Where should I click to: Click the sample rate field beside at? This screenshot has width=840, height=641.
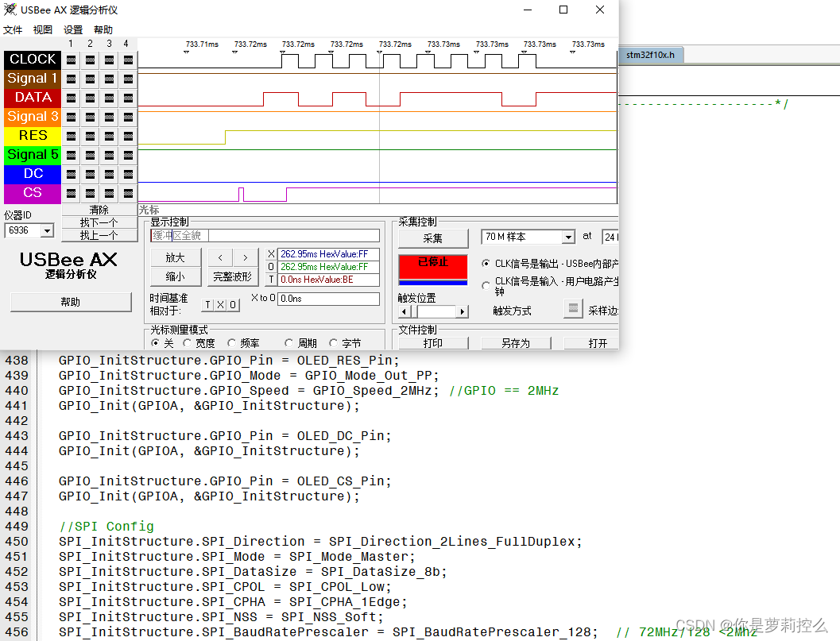coord(610,237)
